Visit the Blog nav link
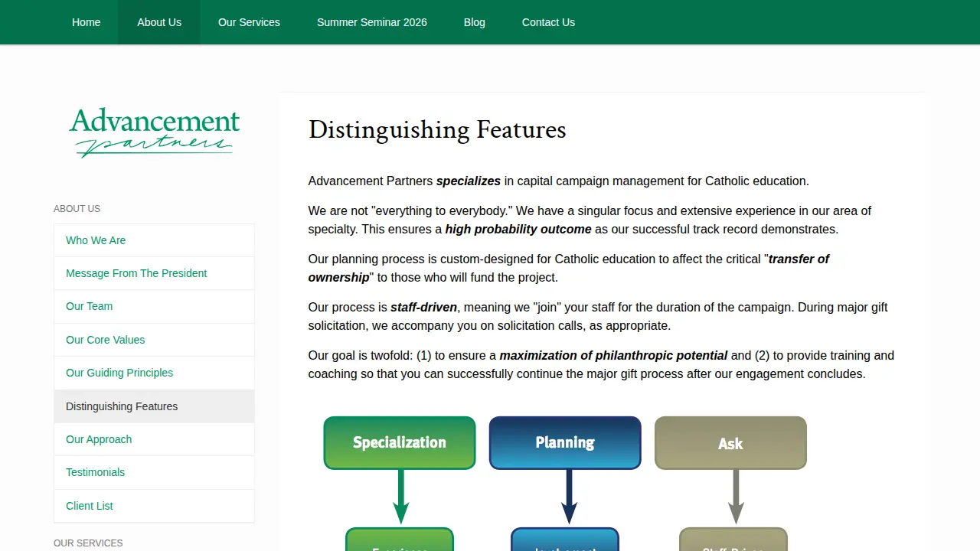 click(475, 22)
